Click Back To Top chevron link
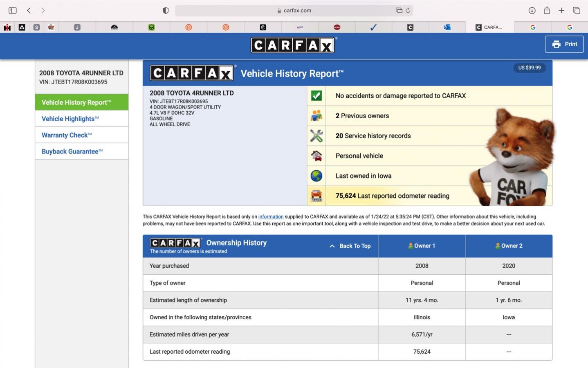This screenshot has width=588, height=368. [x=350, y=246]
